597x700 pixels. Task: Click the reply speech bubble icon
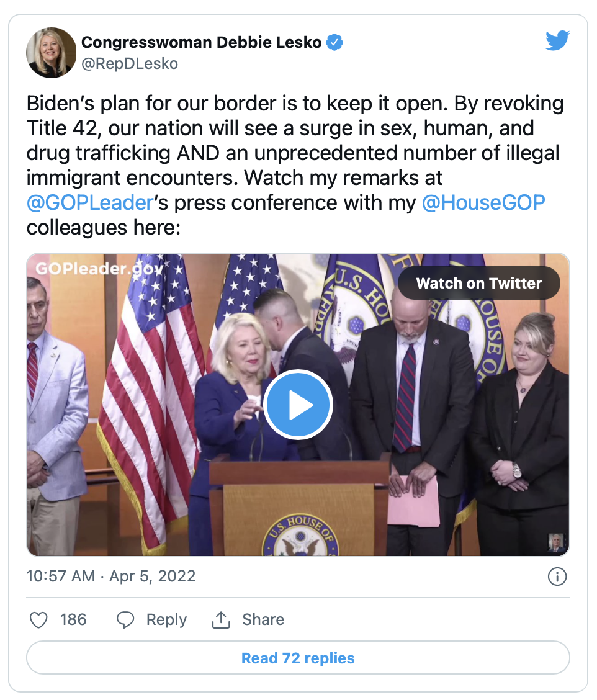pyautogui.click(x=126, y=619)
